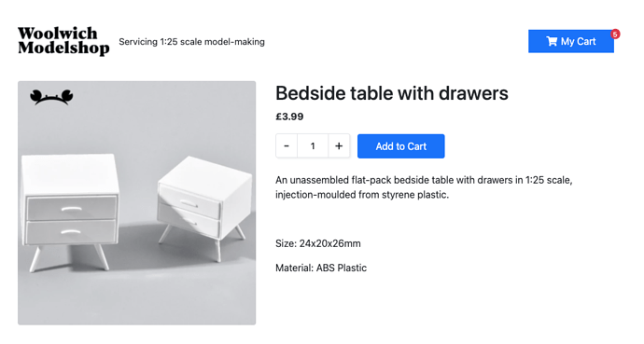Click the Woolwich Modelshop logo
Image resolution: width=644 pixels, height=344 pixels.
click(x=63, y=41)
